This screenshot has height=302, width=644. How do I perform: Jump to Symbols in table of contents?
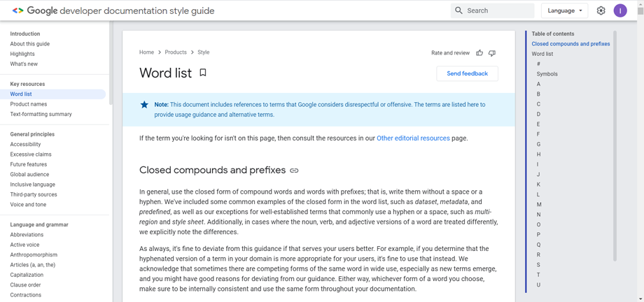(x=547, y=74)
